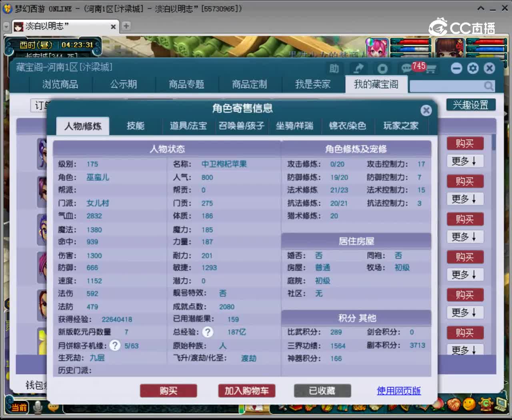Open a new client tab with plus
The image size is (512, 420).
pos(126,26)
